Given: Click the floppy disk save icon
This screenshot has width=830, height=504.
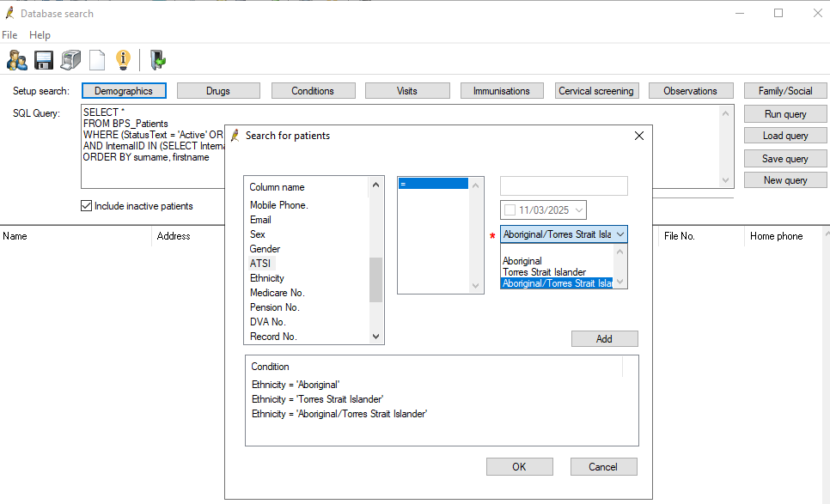Looking at the screenshot, I should point(44,60).
